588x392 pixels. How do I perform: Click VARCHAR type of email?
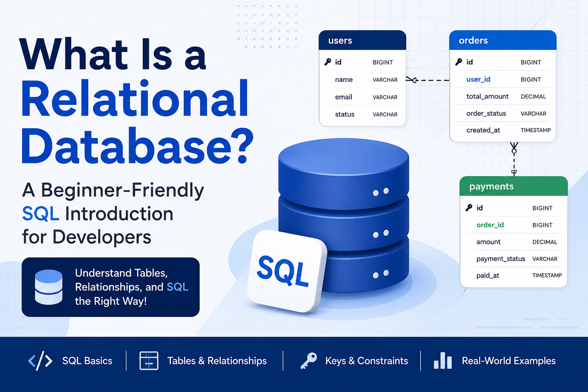[x=385, y=97]
